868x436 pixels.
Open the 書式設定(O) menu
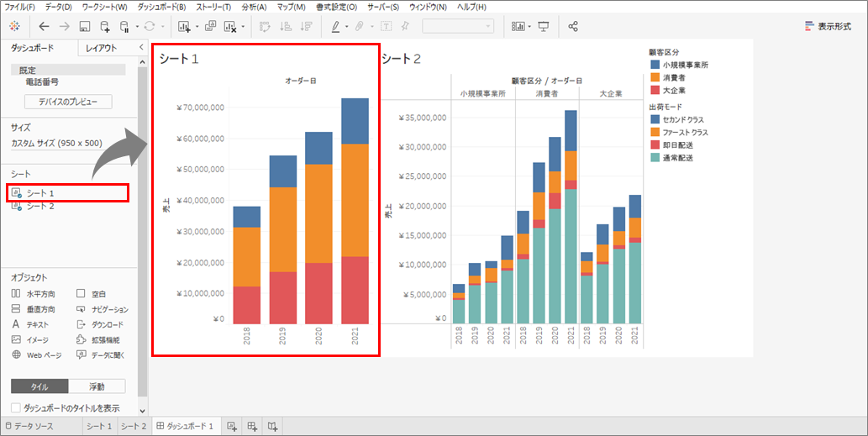pos(336,7)
